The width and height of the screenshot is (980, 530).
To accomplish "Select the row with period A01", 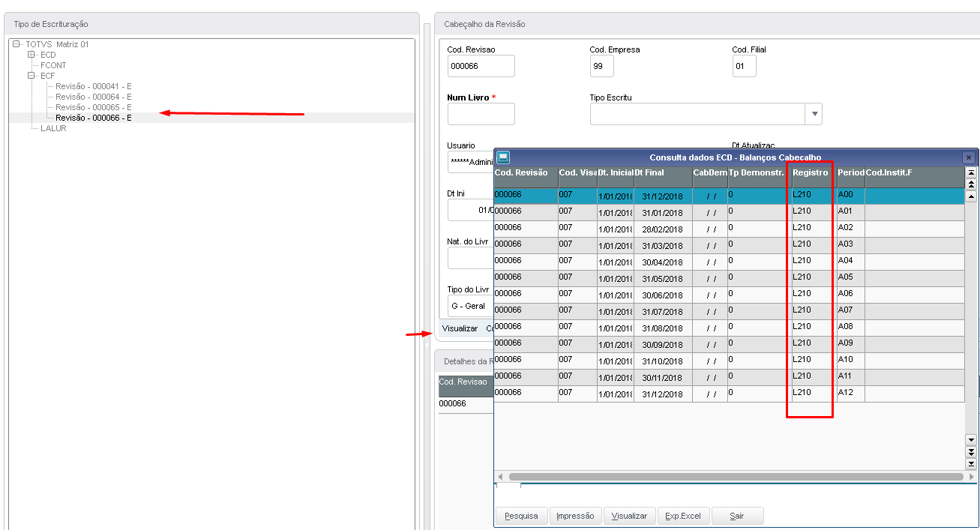I will click(x=729, y=212).
